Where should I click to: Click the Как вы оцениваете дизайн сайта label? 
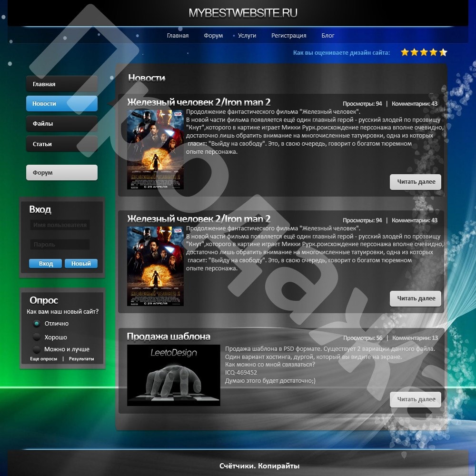[341, 52]
